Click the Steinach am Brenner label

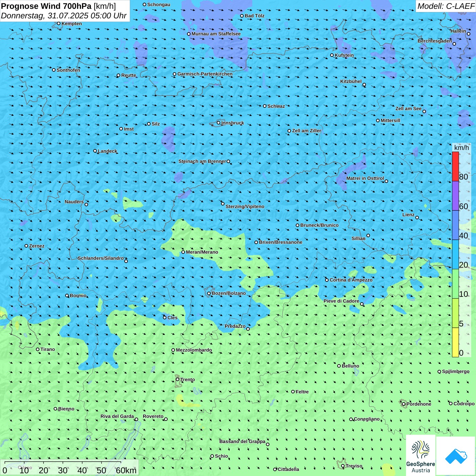[202, 161]
